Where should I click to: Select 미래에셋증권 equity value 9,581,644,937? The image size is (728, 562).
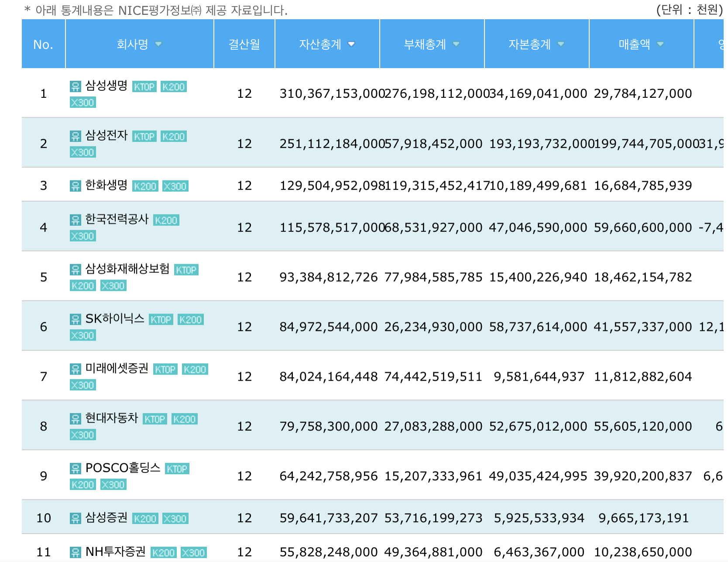pyautogui.click(x=539, y=377)
